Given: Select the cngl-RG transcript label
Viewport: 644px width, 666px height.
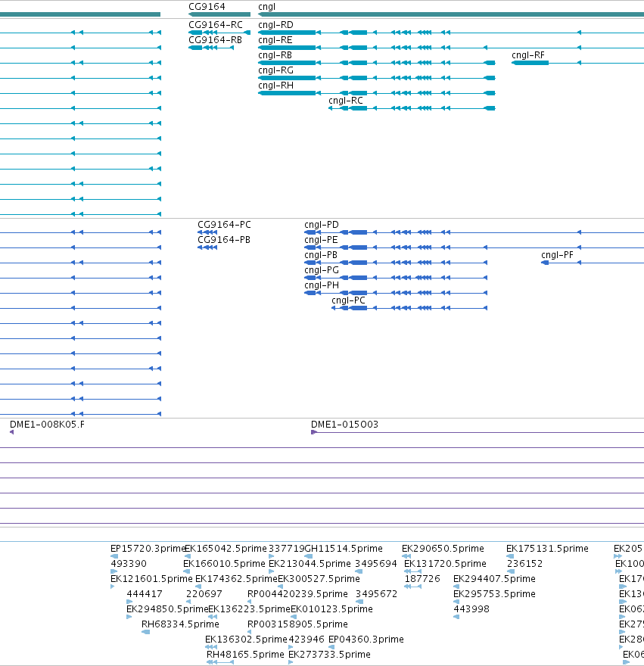Looking at the screenshot, I should pos(275,70).
